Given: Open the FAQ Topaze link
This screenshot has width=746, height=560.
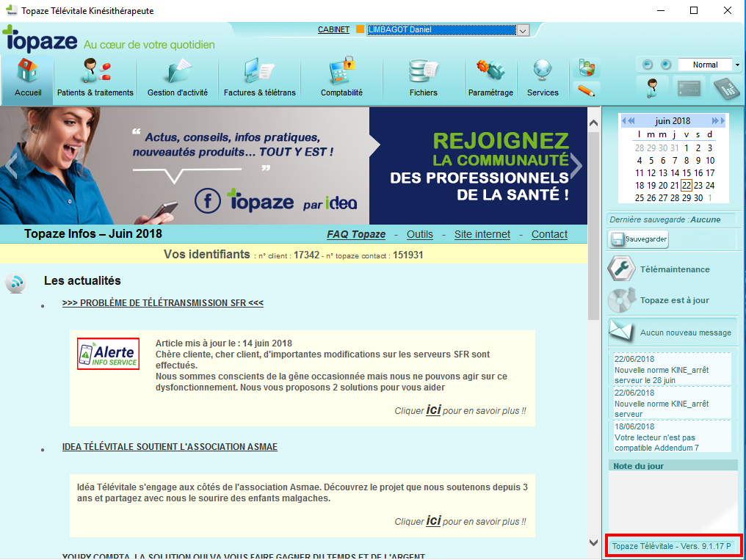Looking at the screenshot, I should click(356, 234).
